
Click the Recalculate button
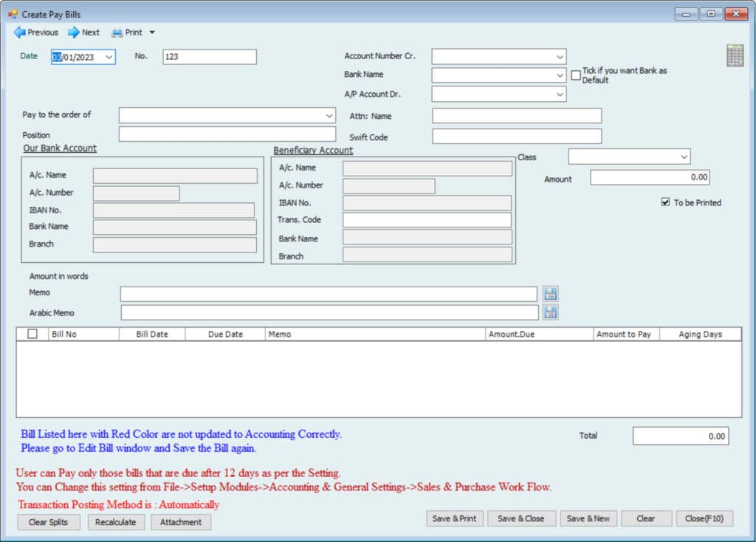pos(116,522)
